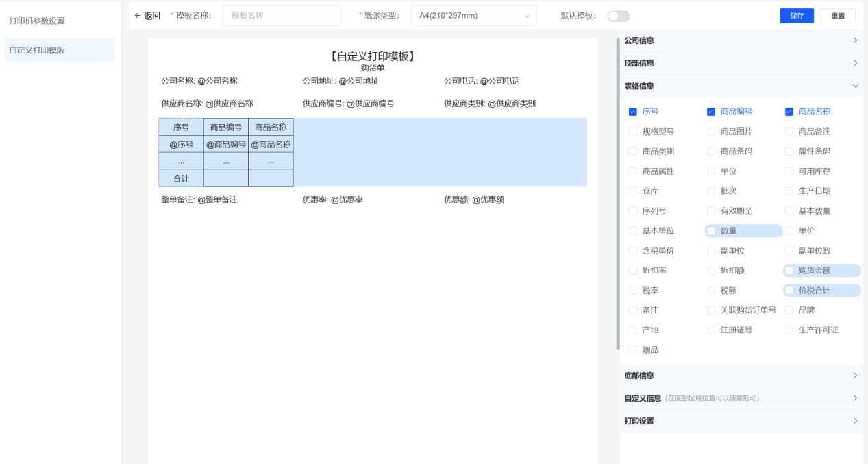Enable the 数量 checkbox
868x464 pixels.
click(711, 231)
